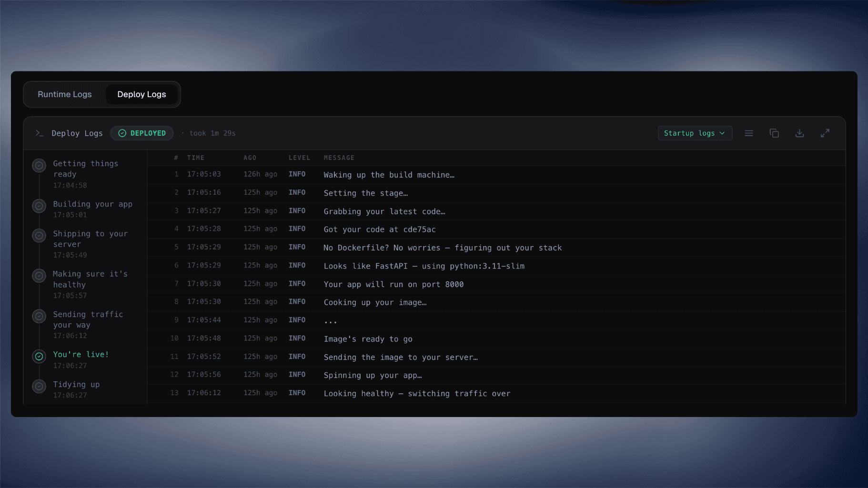Select the 'Building your app' step label
The width and height of the screenshot is (868, 488).
pos(93,204)
